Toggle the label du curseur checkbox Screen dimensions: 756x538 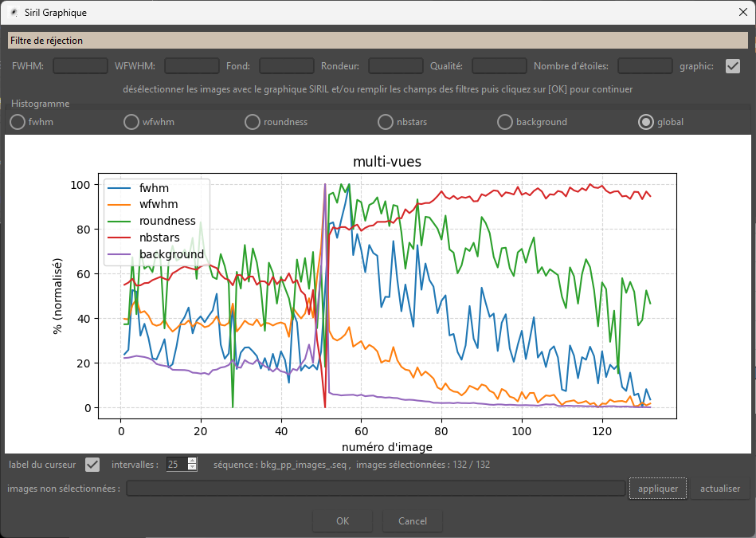click(x=92, y=465)
